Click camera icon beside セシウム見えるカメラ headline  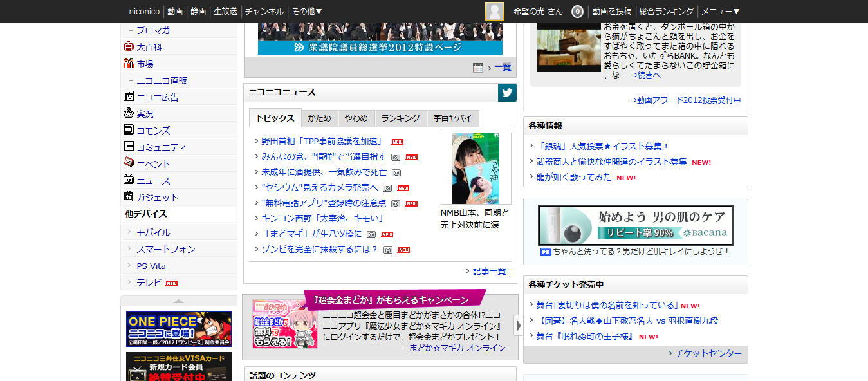pos(387,188)
